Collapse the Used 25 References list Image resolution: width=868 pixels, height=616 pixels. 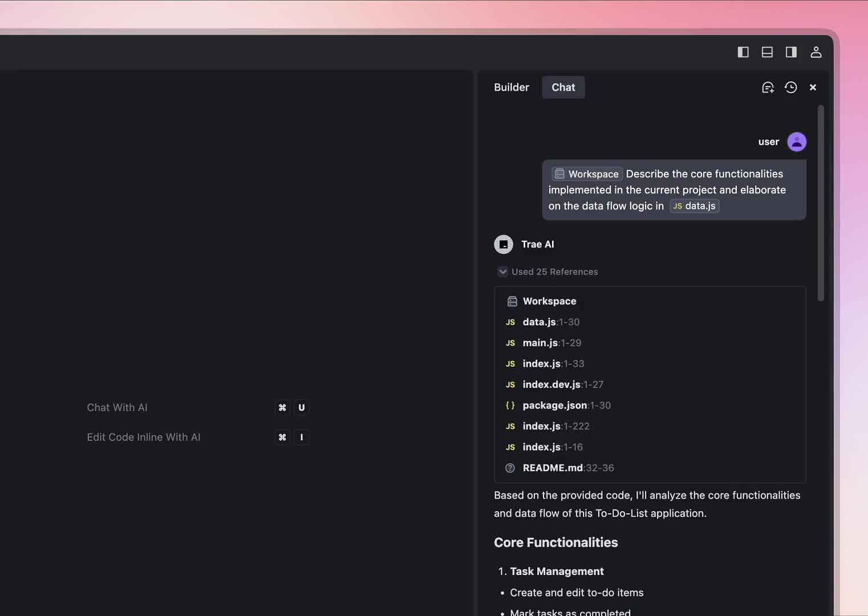coord(502,271)
